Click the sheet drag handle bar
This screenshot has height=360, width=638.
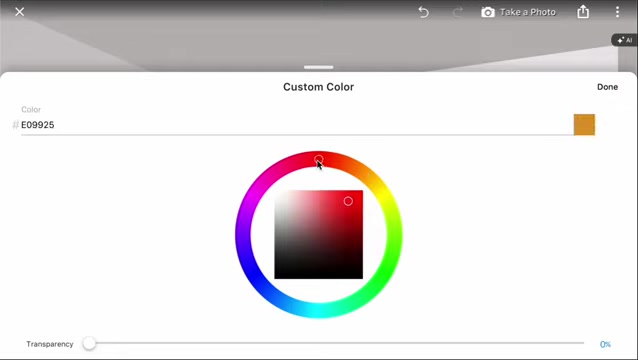click(319, 67)
